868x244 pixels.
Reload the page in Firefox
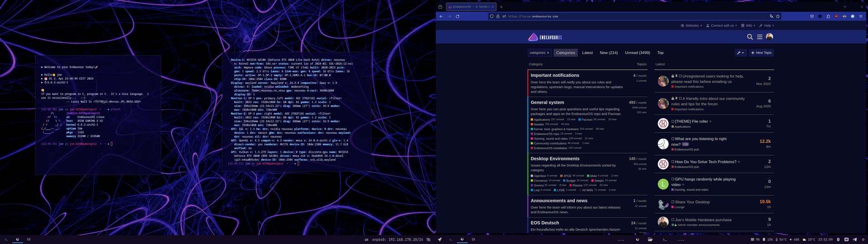pyautogui.click(x=458, y=16)
